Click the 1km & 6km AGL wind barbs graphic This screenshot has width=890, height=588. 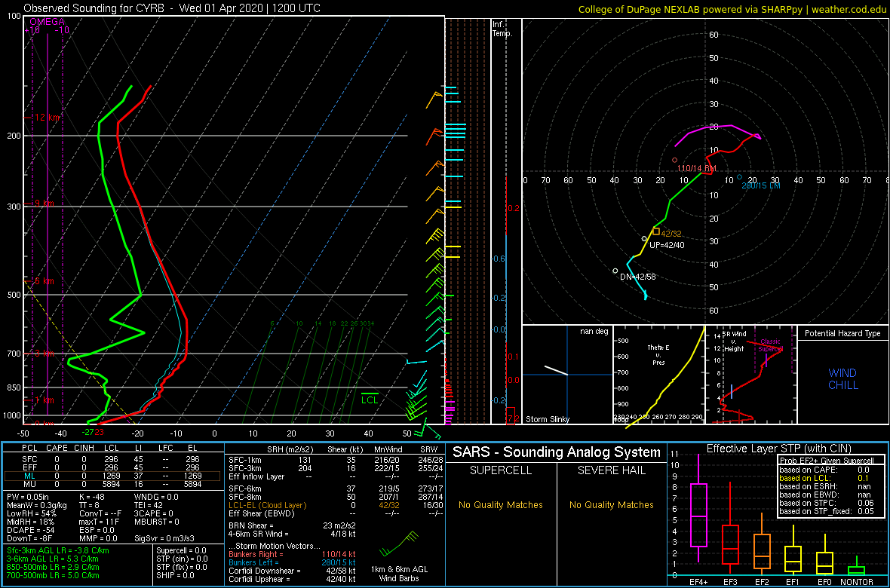click(x=399, y=544)
